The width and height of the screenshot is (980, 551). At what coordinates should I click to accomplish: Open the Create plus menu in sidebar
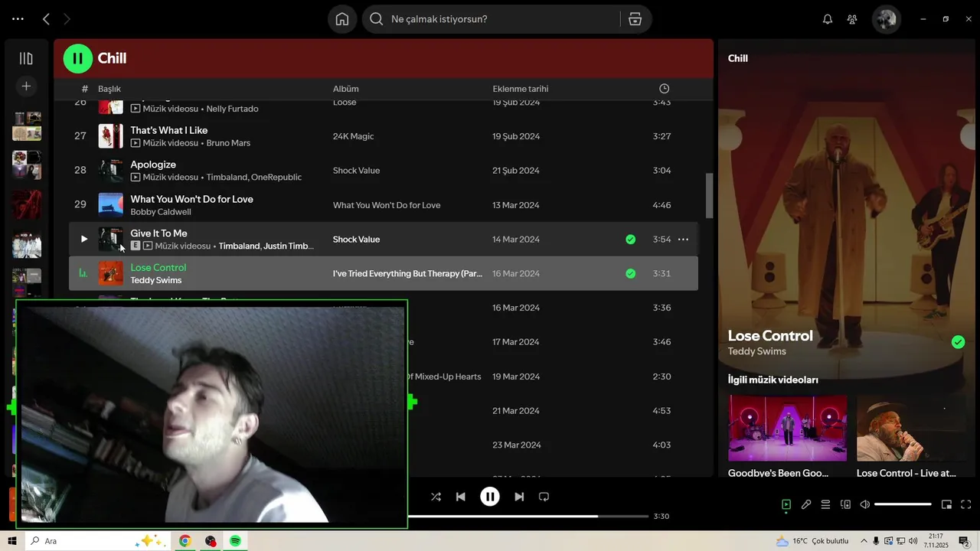[26, 86]
